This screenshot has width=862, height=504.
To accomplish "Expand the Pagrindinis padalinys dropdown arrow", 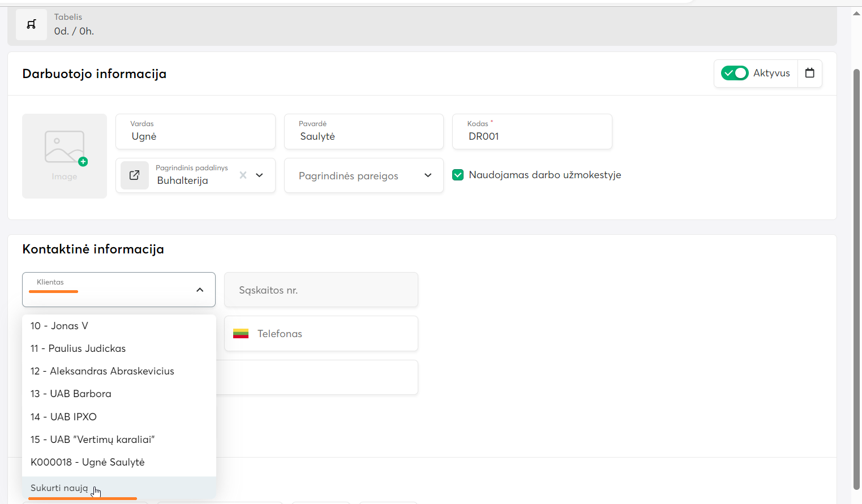I will pyautogui.click(x=260, y=175).
